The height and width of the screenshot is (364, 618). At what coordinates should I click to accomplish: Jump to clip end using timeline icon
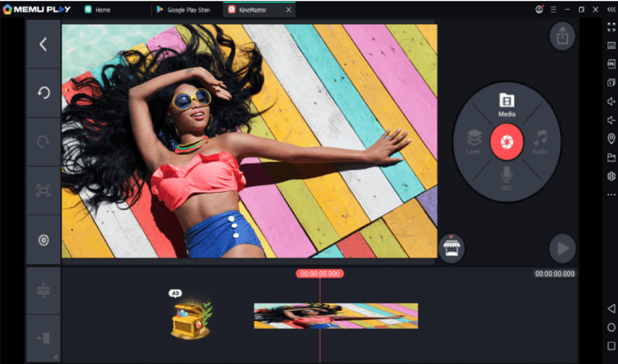coord(43,338)
